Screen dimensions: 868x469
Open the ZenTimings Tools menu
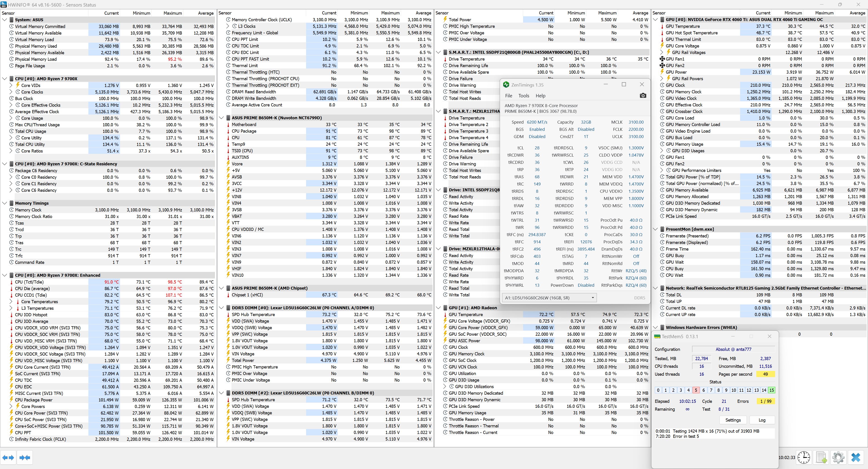(524, 96)
